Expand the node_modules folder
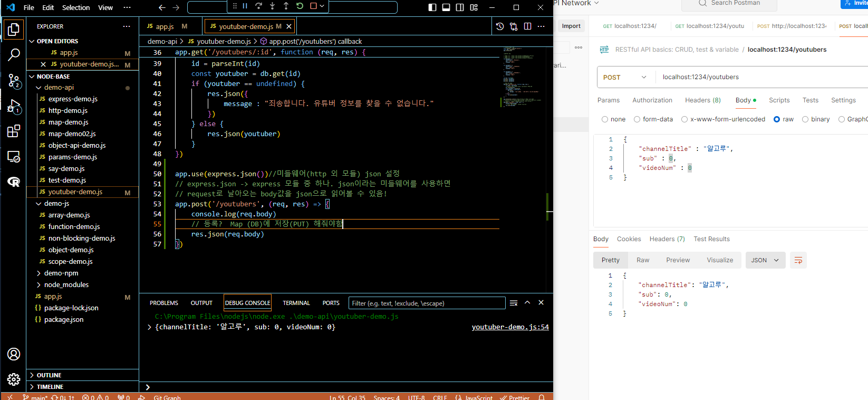This screenshot has height=400, width=868. (x=38, y=285)
